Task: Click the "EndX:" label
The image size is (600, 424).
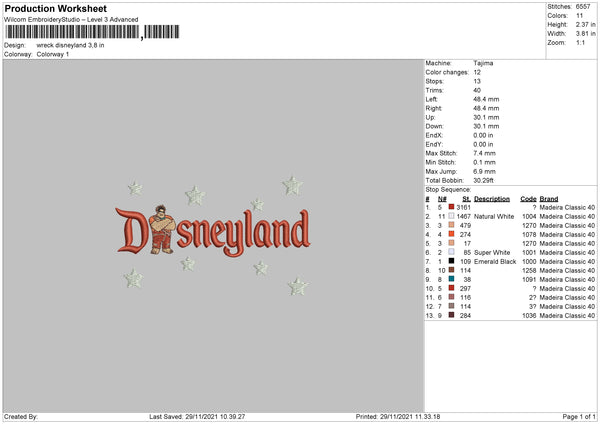Action: pyautogui.click(x=434, y=135)
